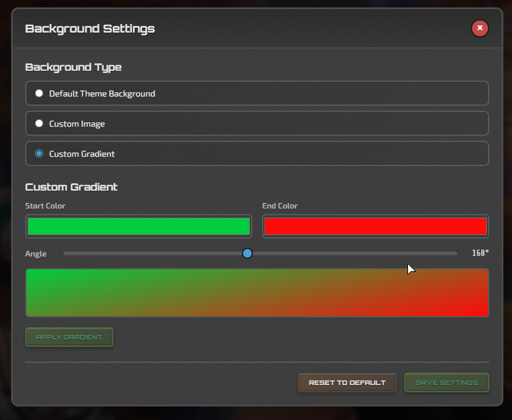Click Reset to Default button
512x420 pixels.
(x=347, y=382)
